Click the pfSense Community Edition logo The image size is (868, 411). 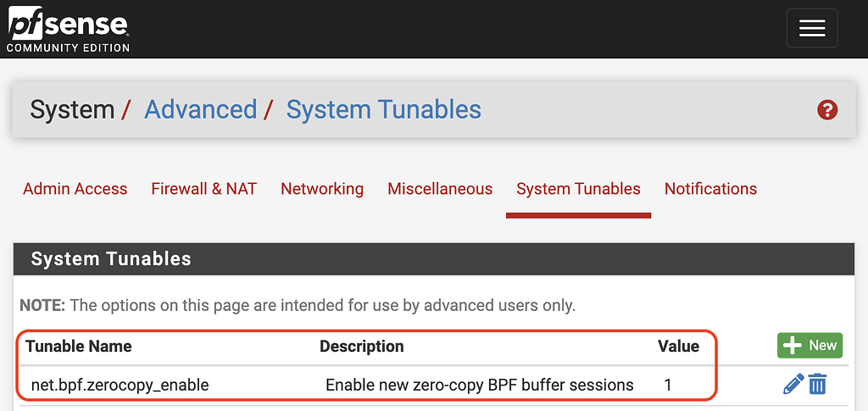point(68,29)
